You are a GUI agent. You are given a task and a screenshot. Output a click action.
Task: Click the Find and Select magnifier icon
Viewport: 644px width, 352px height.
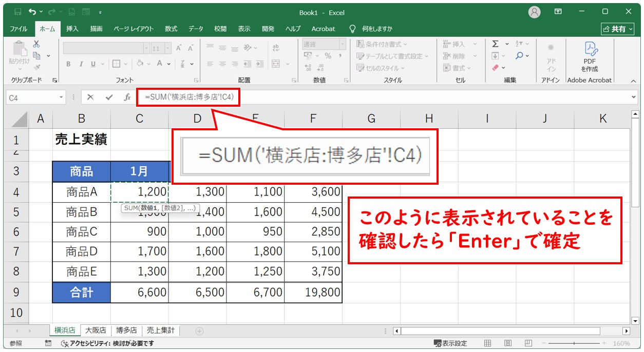pos(520,56)
